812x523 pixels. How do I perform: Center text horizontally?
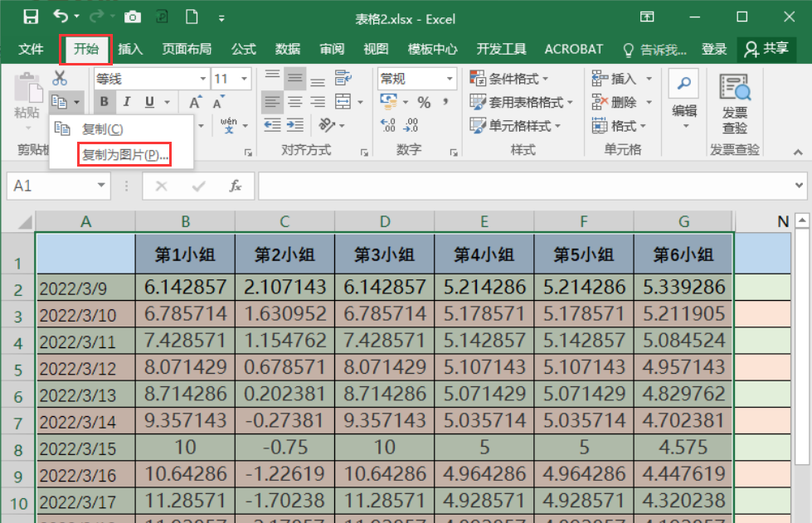[295, 102]
